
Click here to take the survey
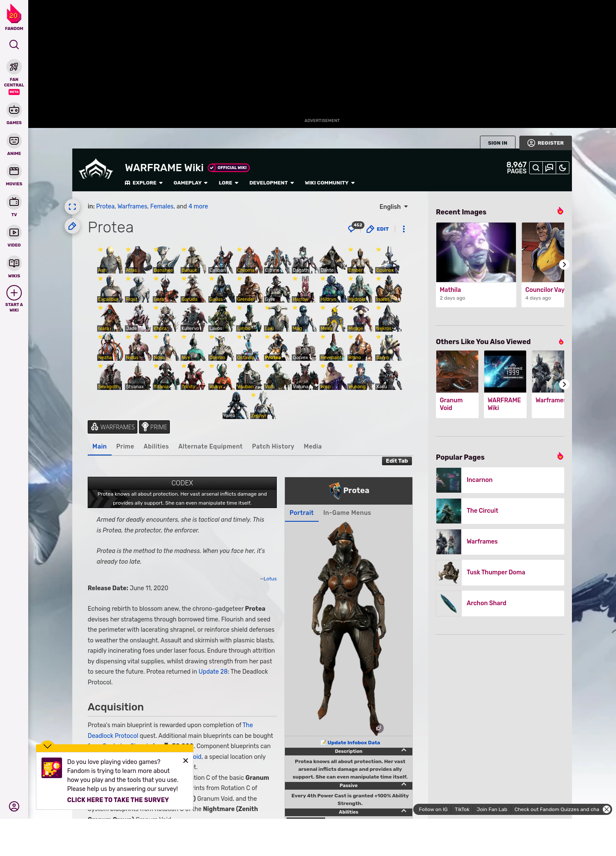coord(118,800)
